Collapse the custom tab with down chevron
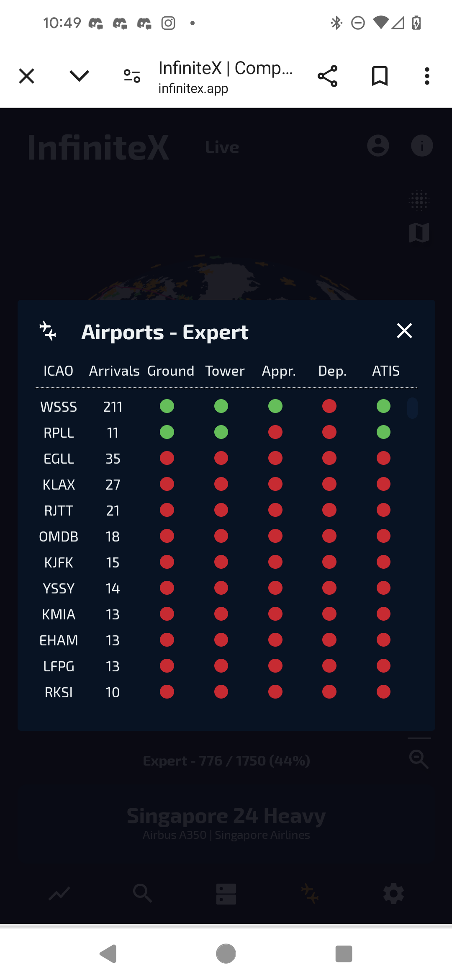 tap(79, 76)
